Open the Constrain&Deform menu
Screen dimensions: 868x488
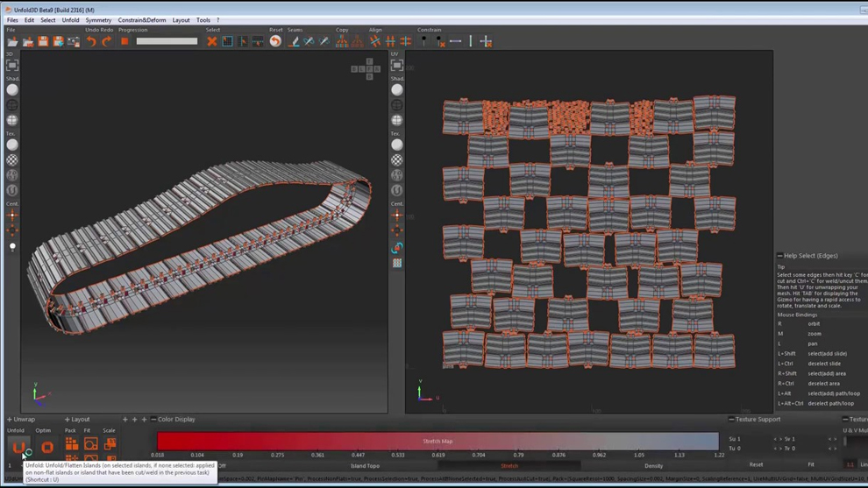[142, 20]
